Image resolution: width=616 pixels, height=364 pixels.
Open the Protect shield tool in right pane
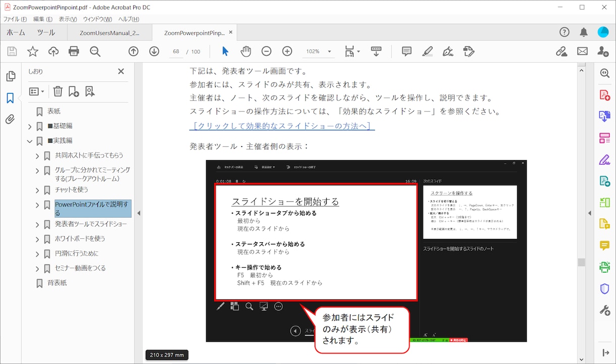click(604, 289)
